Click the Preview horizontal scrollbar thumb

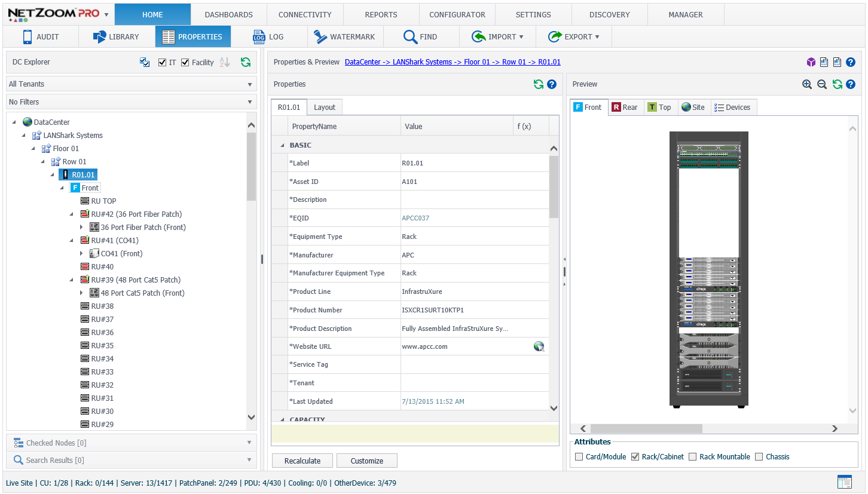tap(646, 428)
